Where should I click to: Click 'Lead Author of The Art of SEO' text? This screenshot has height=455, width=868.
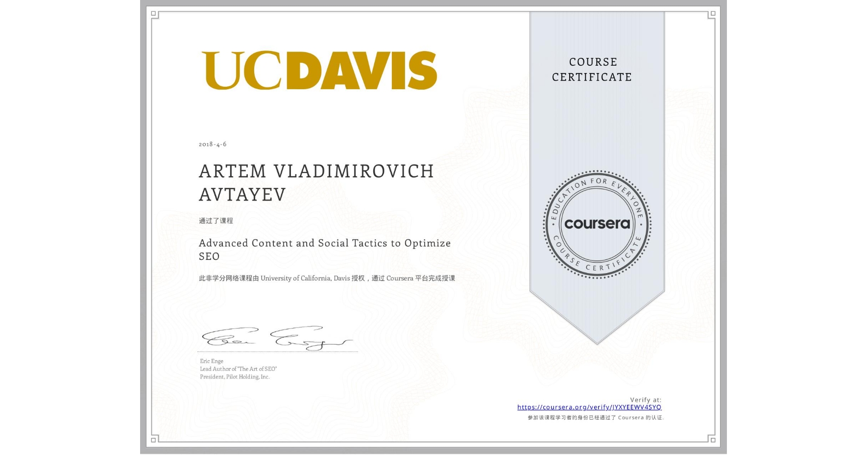pyautogui.click(x=238, y=369)
